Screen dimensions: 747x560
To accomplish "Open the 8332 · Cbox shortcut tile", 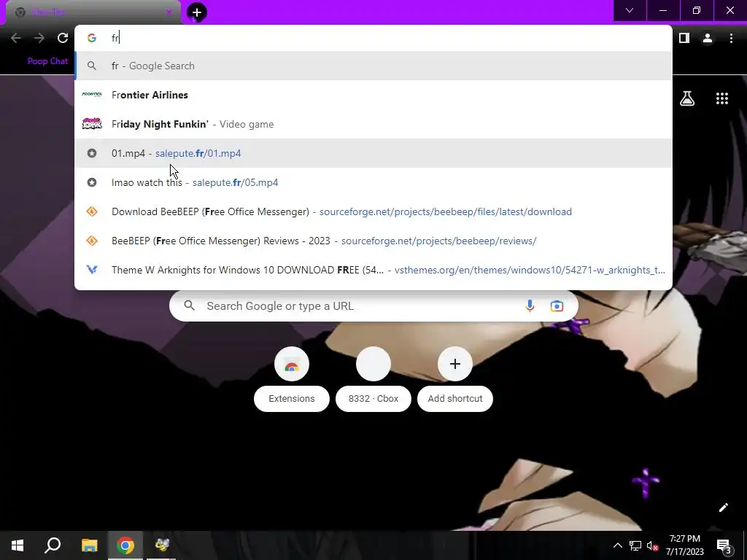I will [x=373, y=365].
